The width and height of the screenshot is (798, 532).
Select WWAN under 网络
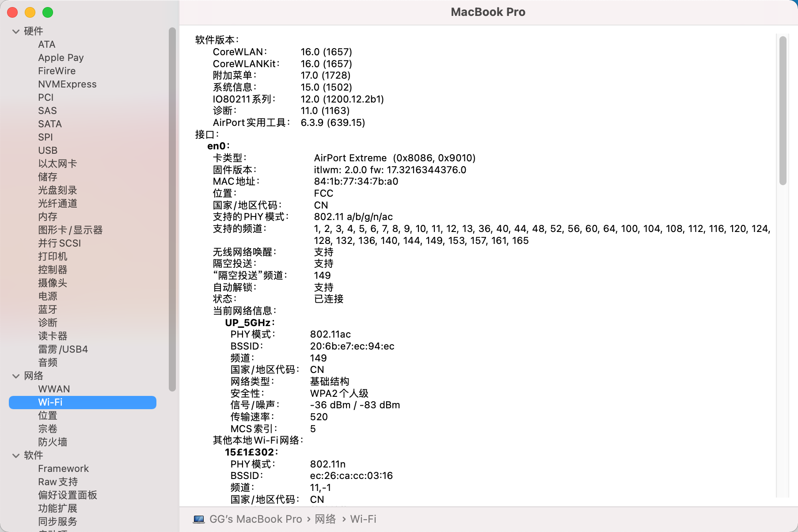[x=54, y=389]
